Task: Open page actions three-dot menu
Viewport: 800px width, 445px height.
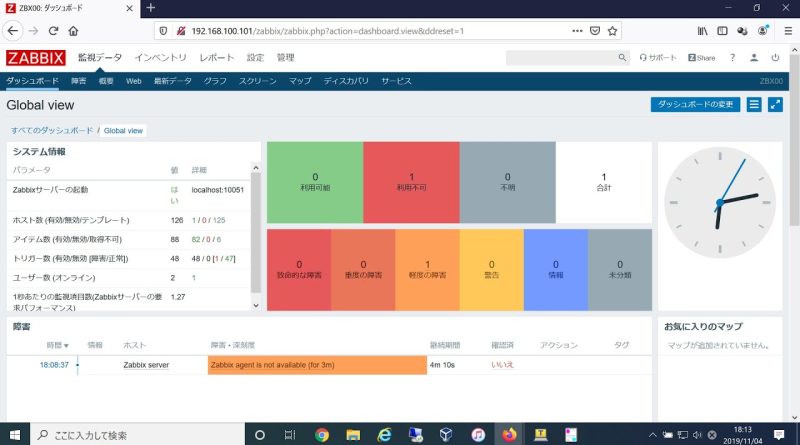Action: (577, 31)
